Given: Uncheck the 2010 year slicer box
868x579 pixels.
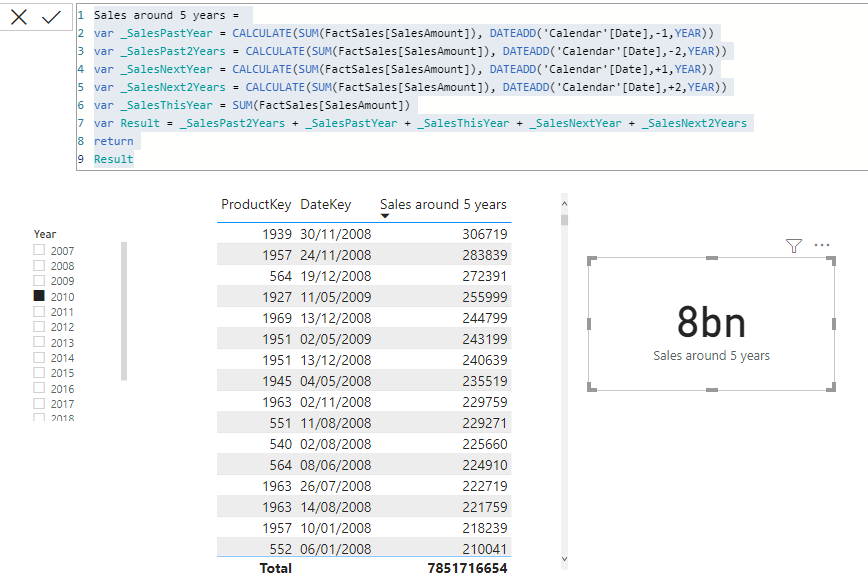Looking at the screenshot, I should tap(39, 296).
